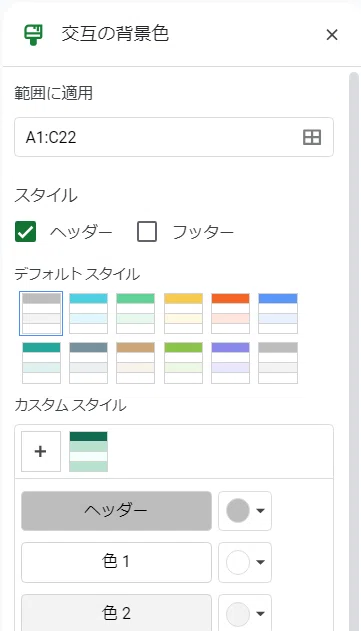Screen dimensions: 361x631
Task: Choose the tan brown default style
Action: click(x=136, y=363)
